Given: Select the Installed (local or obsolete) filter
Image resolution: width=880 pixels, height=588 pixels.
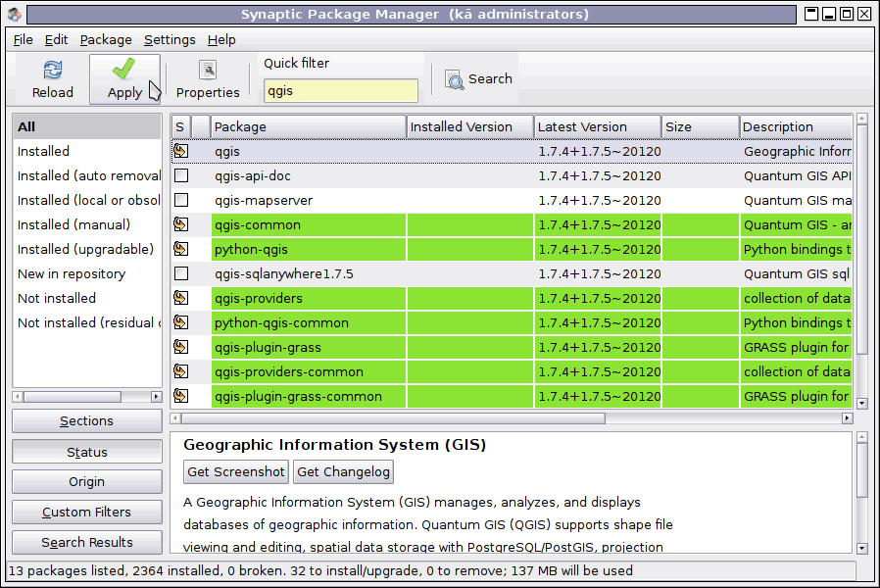Looking at the screenshot, I should 87,200.
